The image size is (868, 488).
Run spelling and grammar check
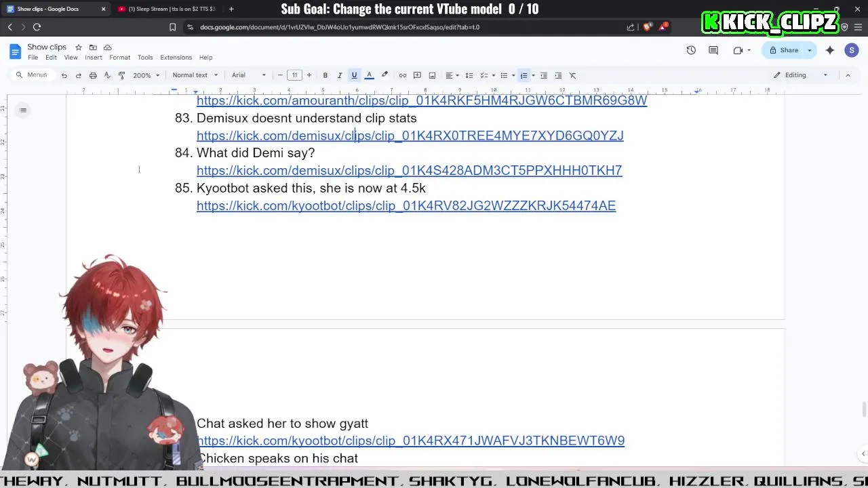[x=107, y=75]
